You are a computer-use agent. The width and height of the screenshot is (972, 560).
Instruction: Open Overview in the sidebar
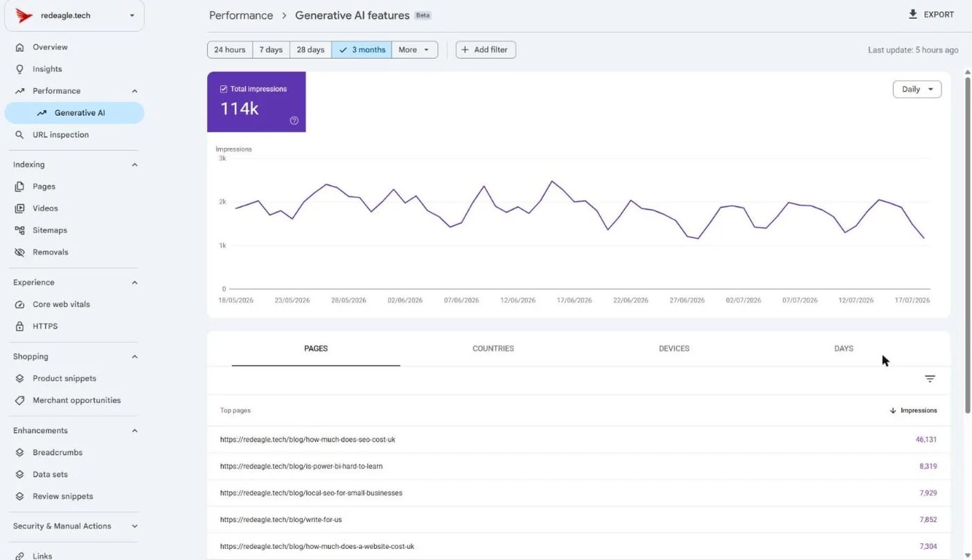tap(74, 47)
